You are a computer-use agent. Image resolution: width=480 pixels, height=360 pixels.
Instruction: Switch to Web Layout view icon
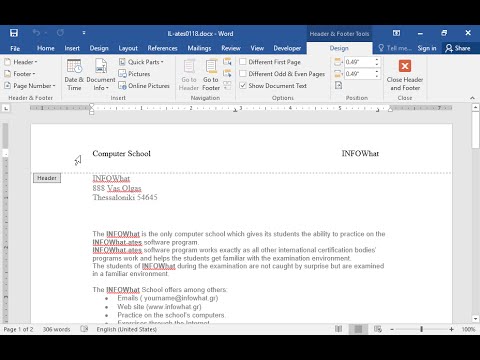[378, 329]
